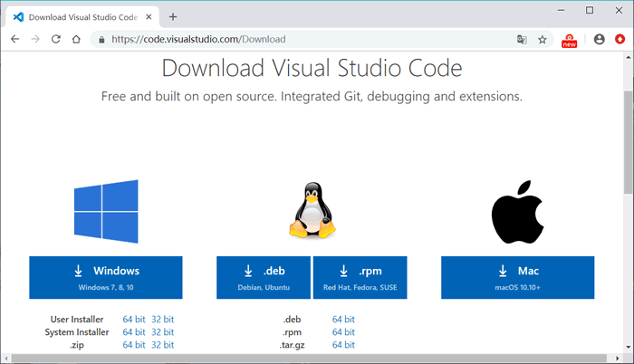Open the translate page icon
634x364 pixels.
(522, 39)
